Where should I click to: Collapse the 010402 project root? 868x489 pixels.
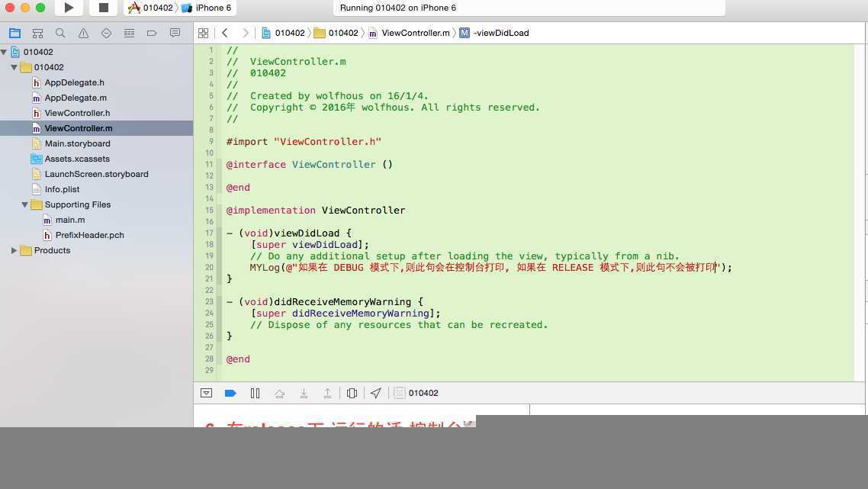(x=4, y=52)
